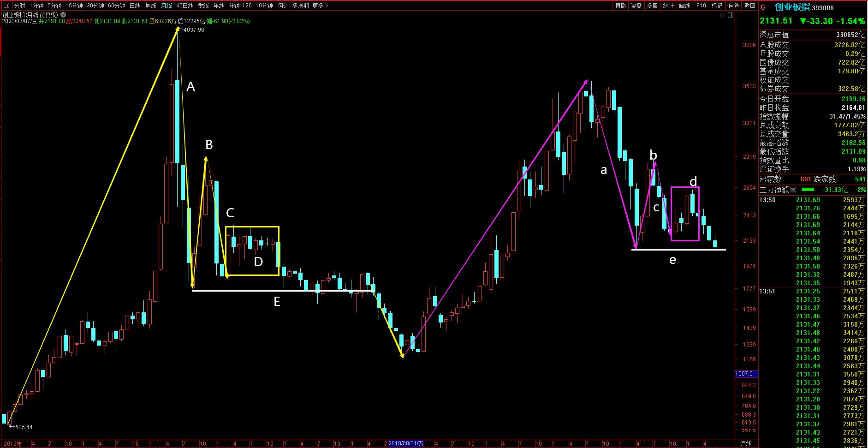Select 45日线 period tab
This screenshot has width=868, height=448.
[x=185, y=6]
